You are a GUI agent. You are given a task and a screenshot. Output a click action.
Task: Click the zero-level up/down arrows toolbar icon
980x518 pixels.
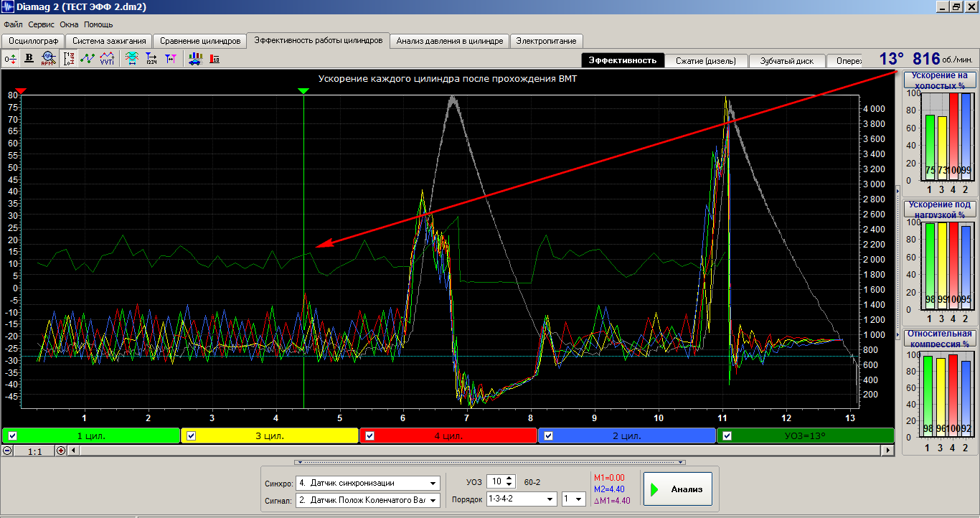point(11,59)
